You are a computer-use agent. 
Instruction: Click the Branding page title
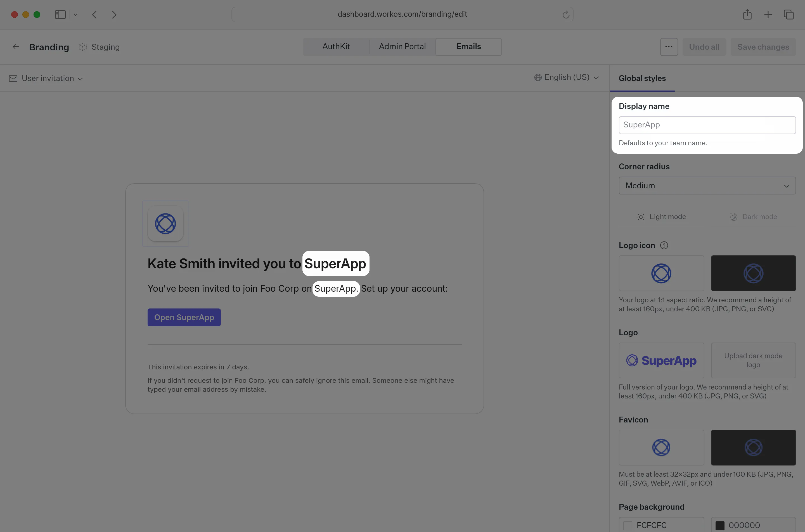[49, 47]
